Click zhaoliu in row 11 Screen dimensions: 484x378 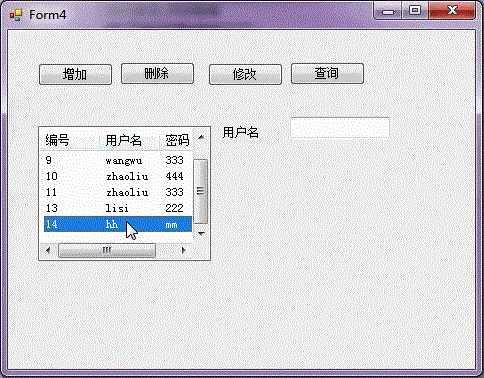[127, 193]
